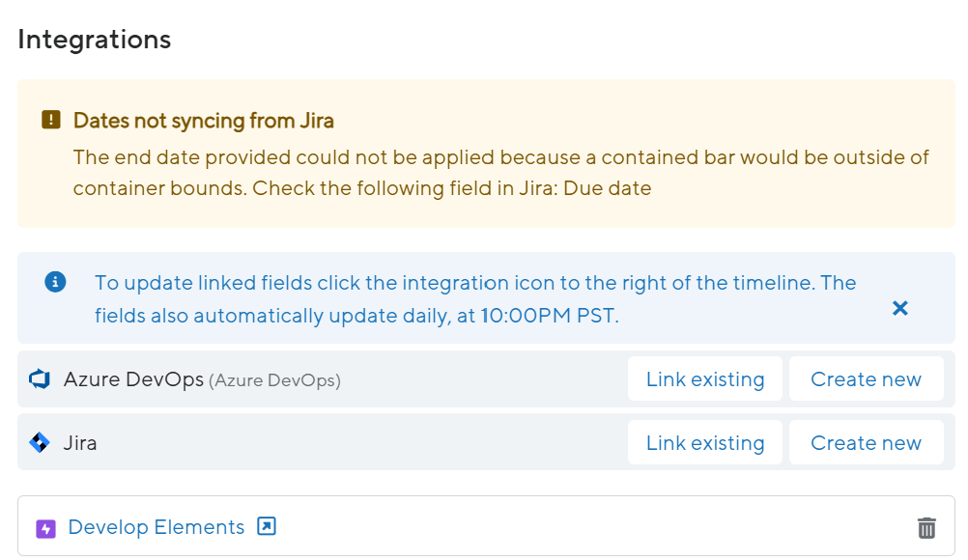Click the purple lightning bolt icon
The width and height of the screenshot is (968, 560).
click(x=45, y=526)
